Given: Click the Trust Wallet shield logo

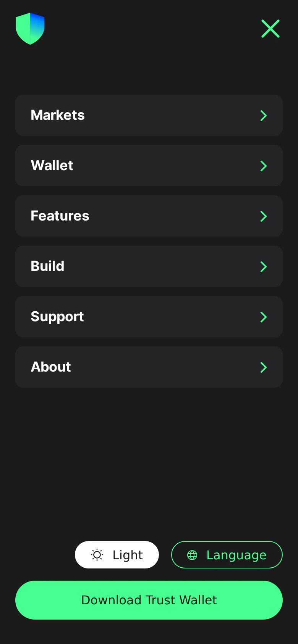Looking at the screenshot, I should [30, 29].
